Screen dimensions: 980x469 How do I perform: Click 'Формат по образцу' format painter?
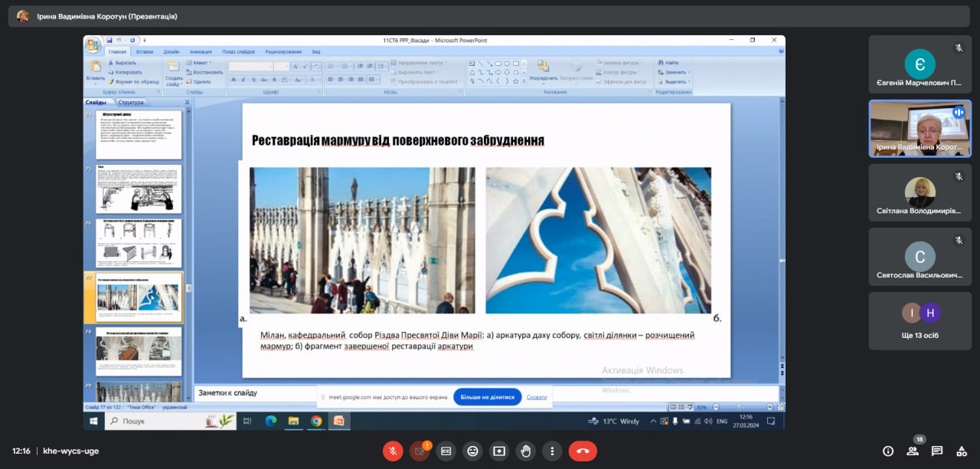[134, 81]
